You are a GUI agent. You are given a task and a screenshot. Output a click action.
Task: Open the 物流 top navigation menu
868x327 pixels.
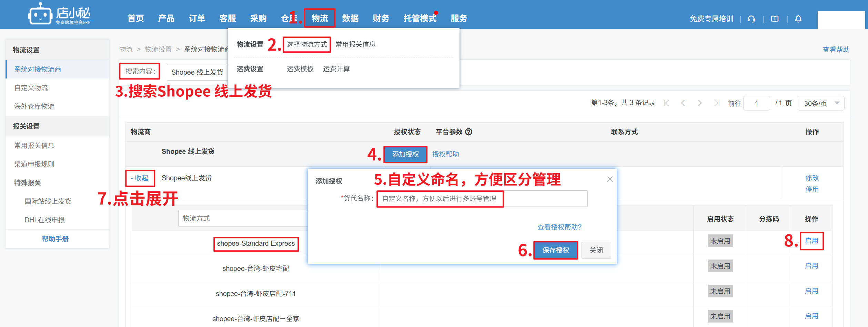click(x=319, y=18)
